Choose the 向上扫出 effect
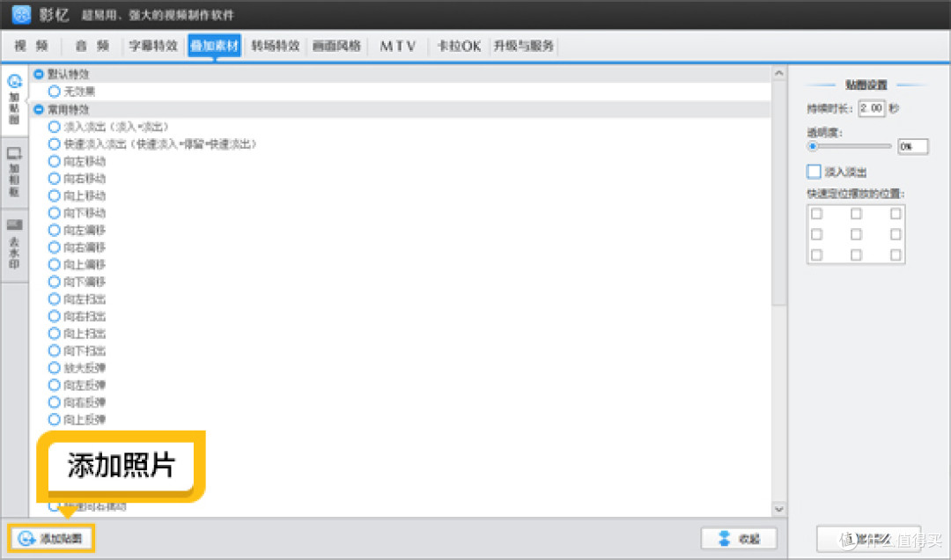The image size is (951, 560). (x=54, y=333)
